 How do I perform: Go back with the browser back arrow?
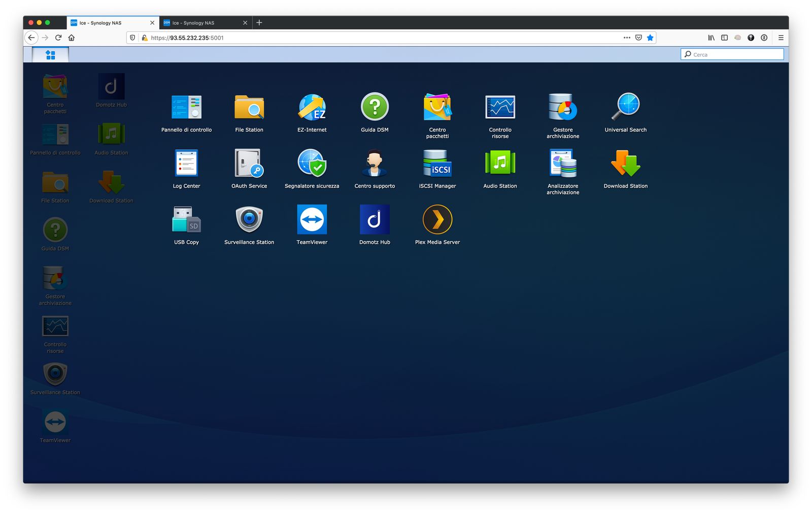[x=31, y=38]
